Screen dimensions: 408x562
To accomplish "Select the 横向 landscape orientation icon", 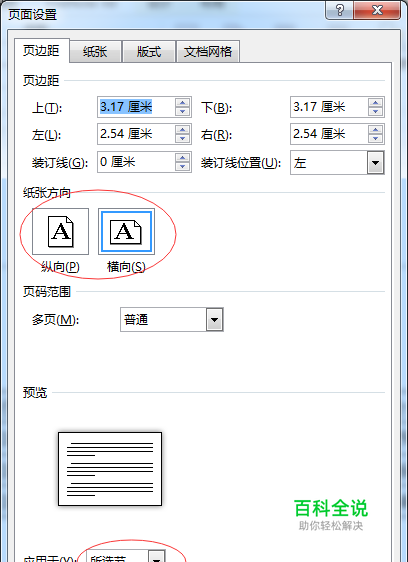I will tap(126, 232).
